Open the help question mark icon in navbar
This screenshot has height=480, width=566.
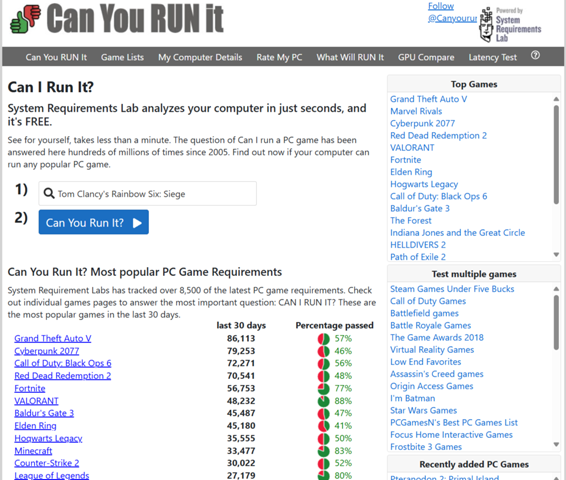click(x=535, y=55)
